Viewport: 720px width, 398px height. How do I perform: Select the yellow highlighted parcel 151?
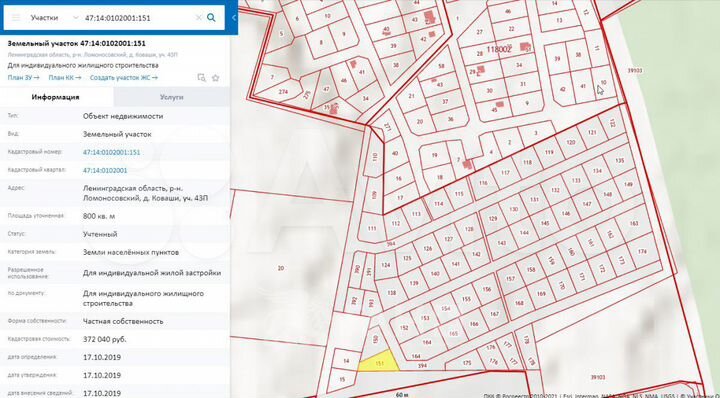tap(379, 362)
